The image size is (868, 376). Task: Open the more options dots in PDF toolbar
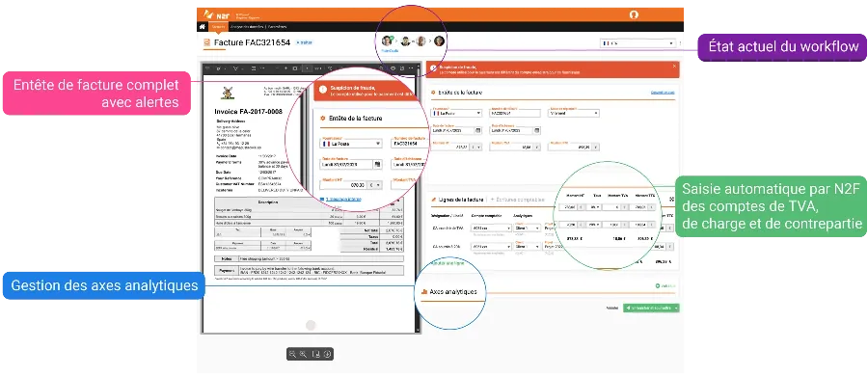click(x=410, y=68)
